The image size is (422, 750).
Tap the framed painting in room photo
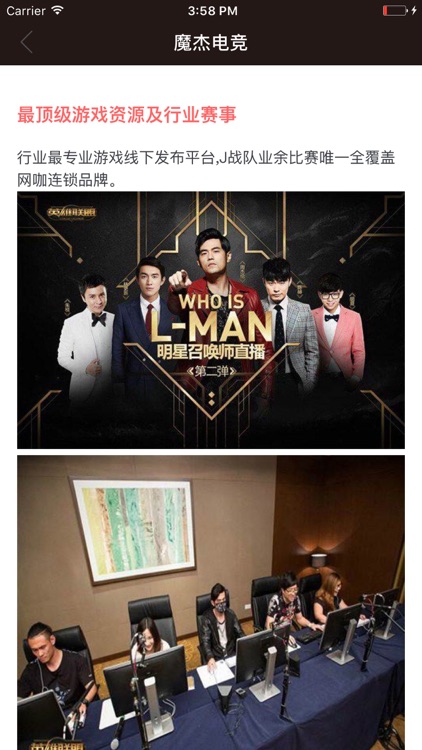pyautogui.click(x=133, y=529)
